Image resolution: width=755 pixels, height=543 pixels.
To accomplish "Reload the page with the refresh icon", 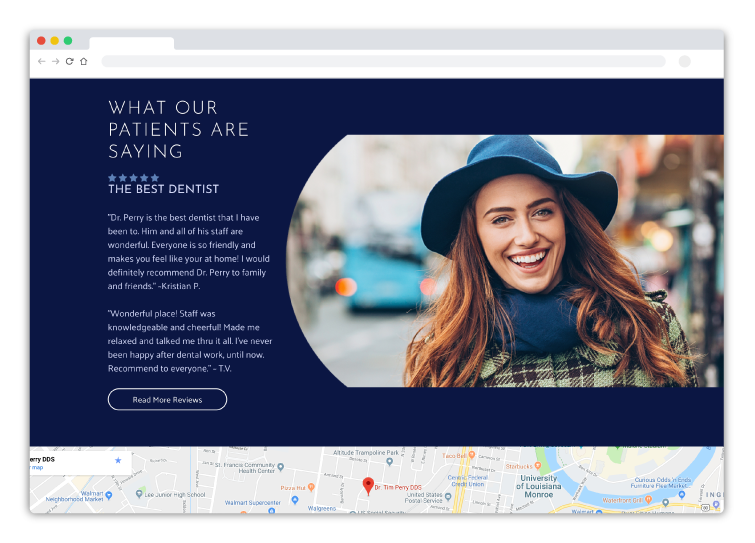I will pyautogui.click(x=69, y=61).
